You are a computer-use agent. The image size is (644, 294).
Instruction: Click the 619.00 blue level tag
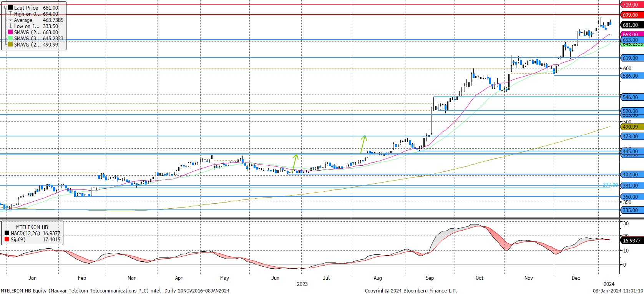[x=632, y=58]
